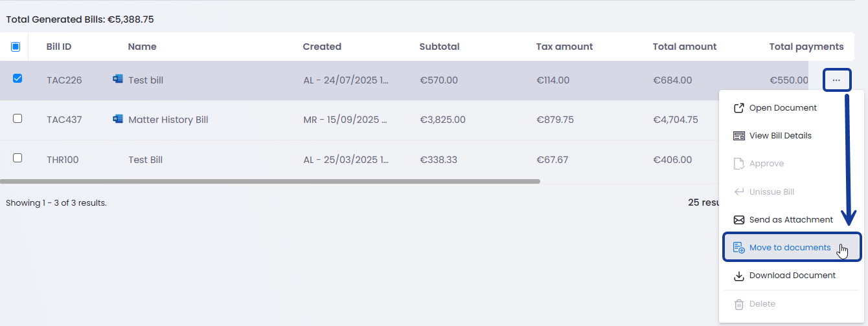Click the Total amount column header
The width and height of the screenshot is (868, 326).
coord(684,47)
